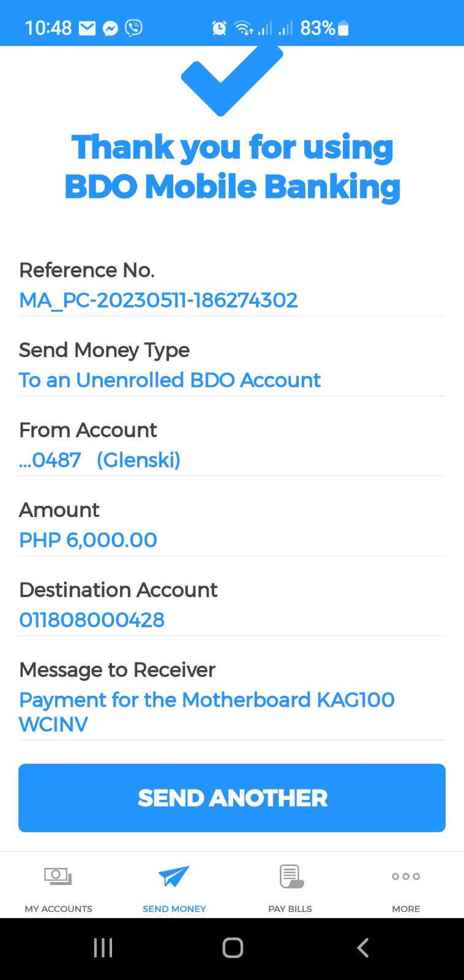The image size is (464, 980).
Task: Open the More three-dots icon
Action: (406, 876)
